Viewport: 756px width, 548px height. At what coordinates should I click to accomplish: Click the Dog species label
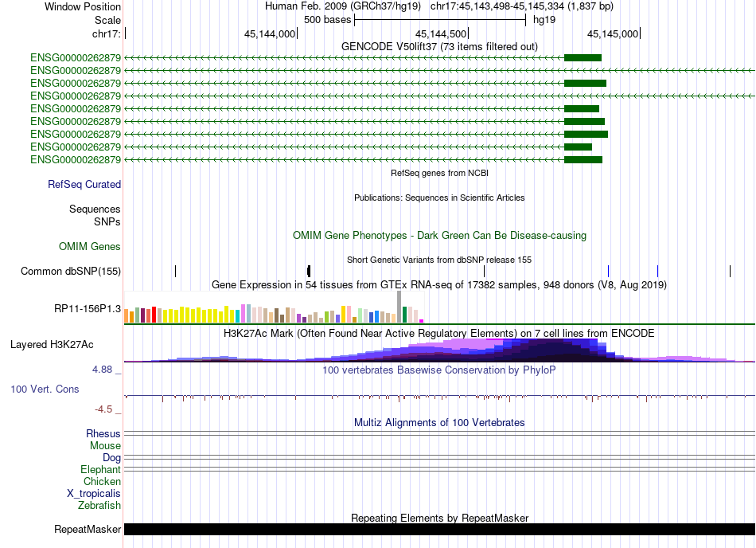[x=112, y=457]
